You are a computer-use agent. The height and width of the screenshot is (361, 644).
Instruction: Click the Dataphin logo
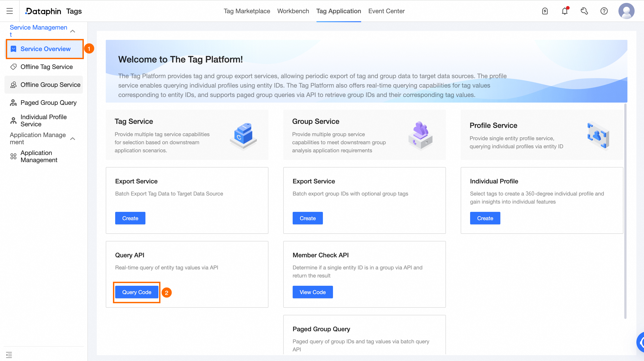point(43,11)
